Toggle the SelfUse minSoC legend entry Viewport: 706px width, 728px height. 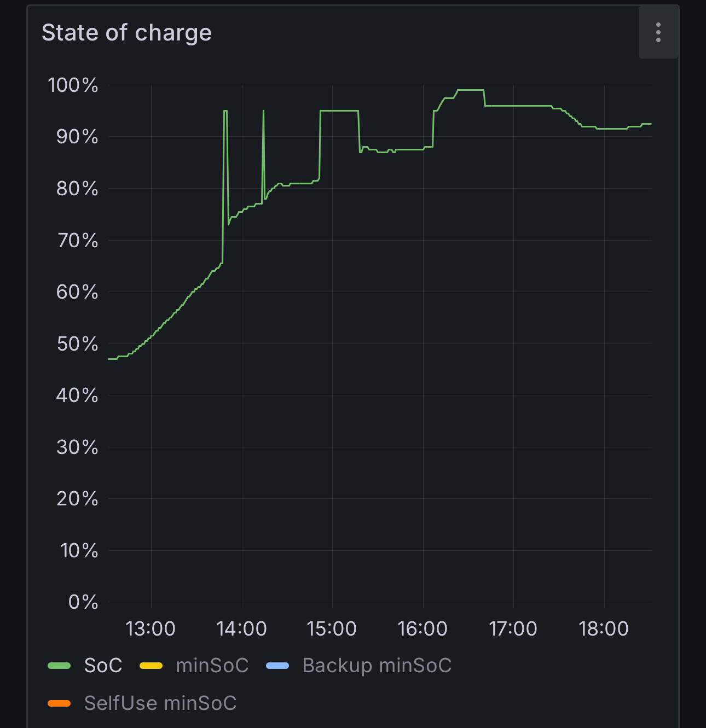160,703
